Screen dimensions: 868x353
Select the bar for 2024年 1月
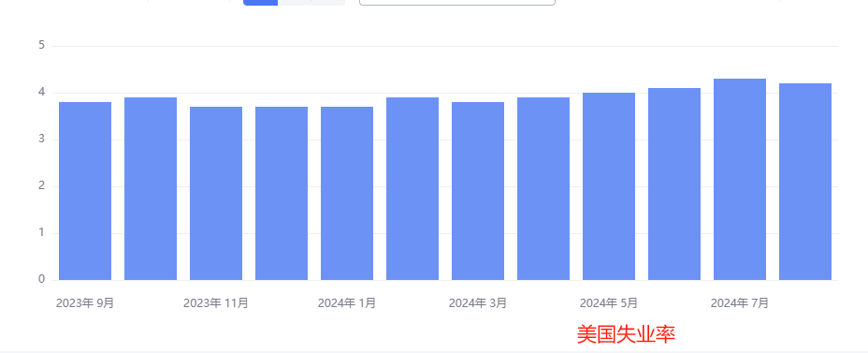coord(347,194)
